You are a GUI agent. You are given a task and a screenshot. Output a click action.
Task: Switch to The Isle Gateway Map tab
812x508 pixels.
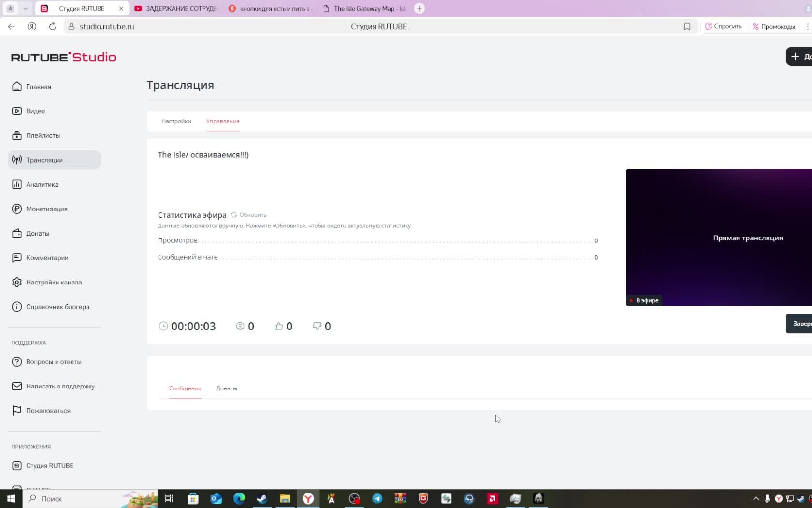[365, 8]
